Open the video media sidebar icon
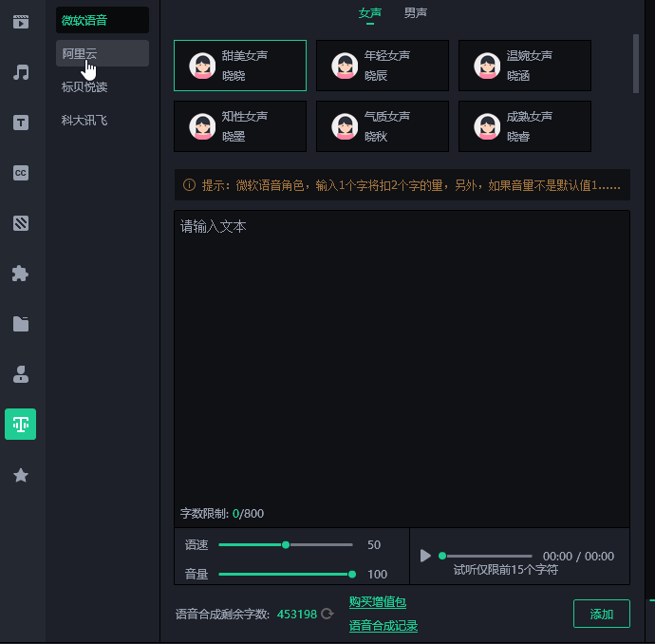The height and width of the screenshot is (644, 655). coord(21,22)
